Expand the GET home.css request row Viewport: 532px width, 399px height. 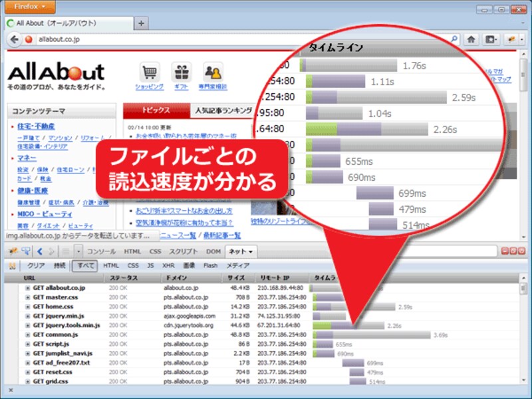(x=27, y=307)
